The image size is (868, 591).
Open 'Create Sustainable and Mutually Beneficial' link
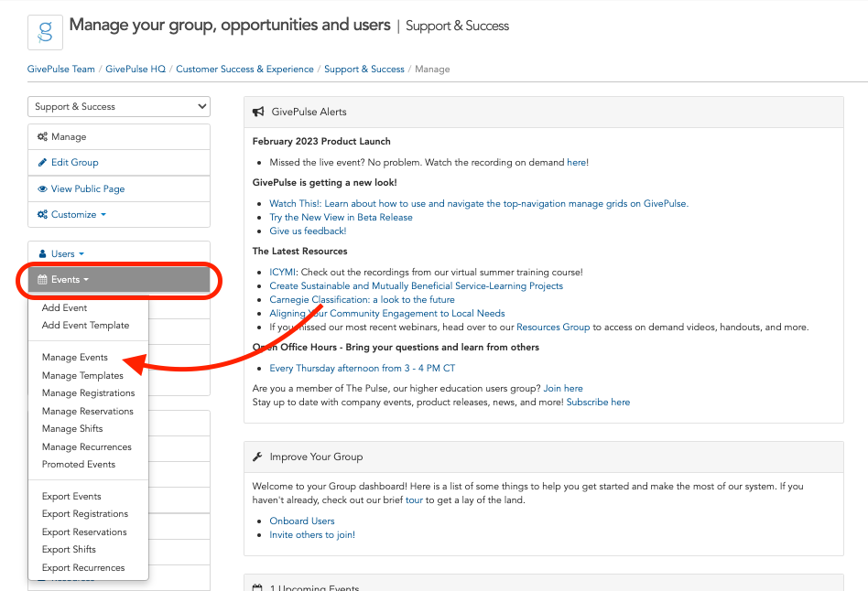[417, 286]
